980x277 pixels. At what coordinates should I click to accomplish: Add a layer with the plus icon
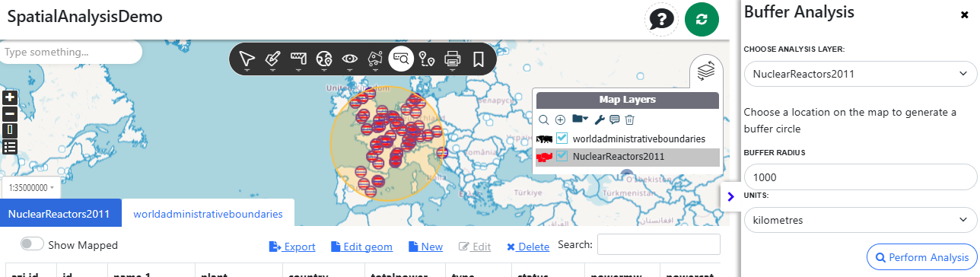point(560,119)
